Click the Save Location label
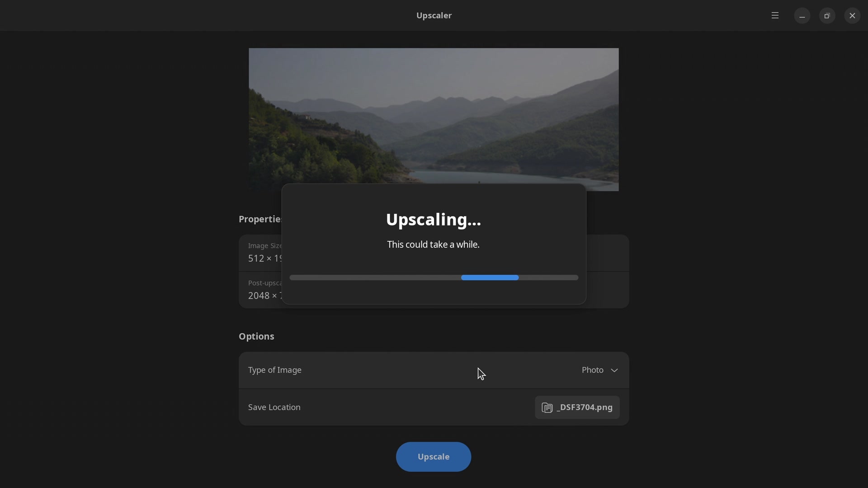Viewport: 868px width, 488px height. point(274,407)
